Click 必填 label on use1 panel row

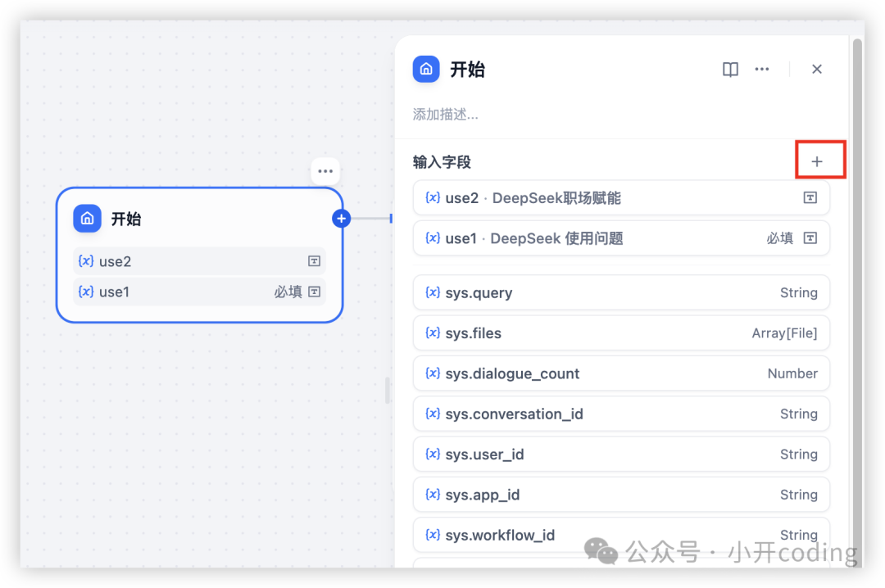pos(780,238)
